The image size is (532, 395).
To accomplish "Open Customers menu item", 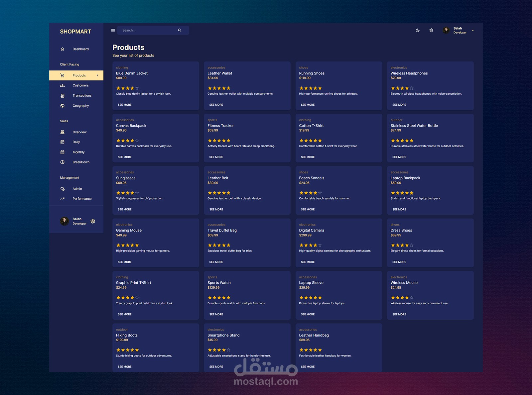I will point(76,85).
